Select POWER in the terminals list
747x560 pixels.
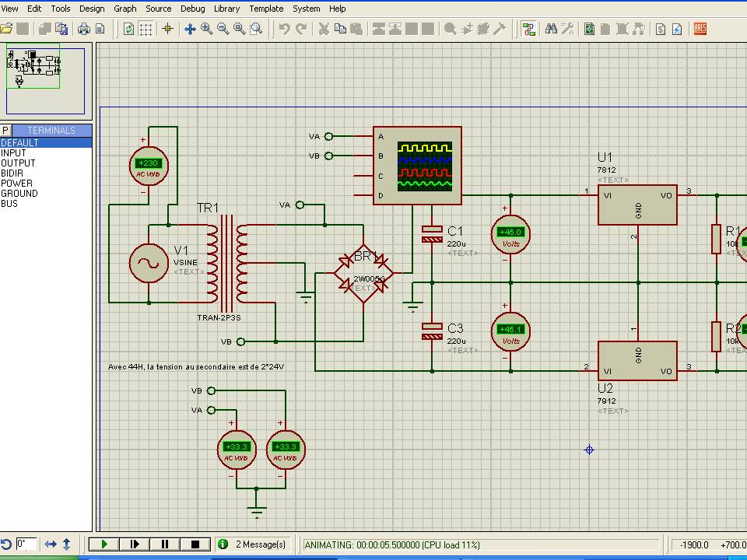(17, 184)
